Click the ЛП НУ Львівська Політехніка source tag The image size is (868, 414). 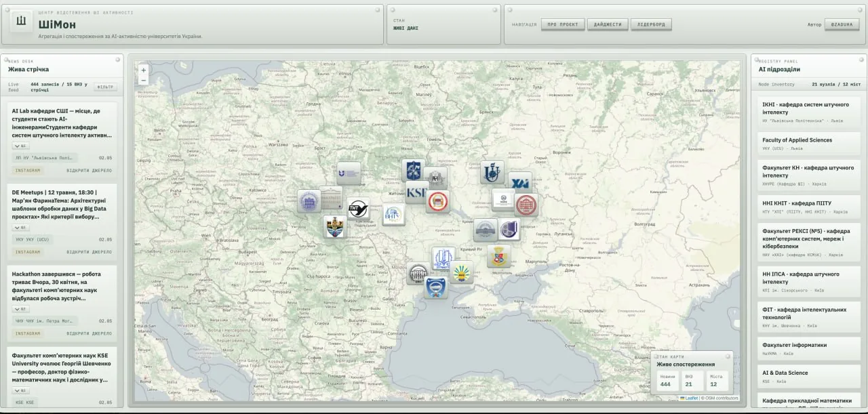[x=45, y=158]
